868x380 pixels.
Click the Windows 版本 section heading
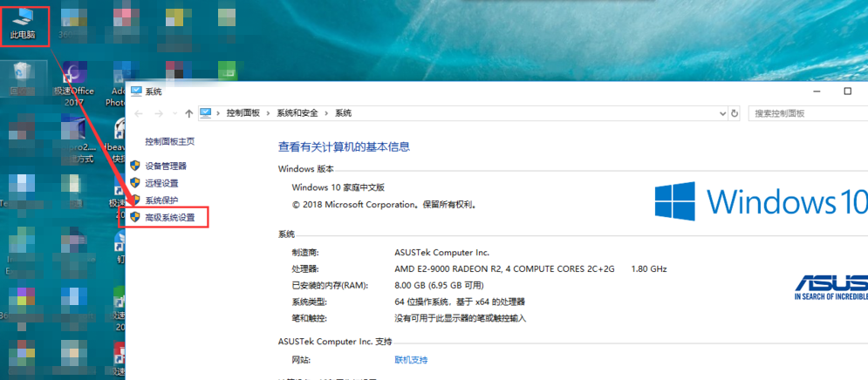point(305,169)
